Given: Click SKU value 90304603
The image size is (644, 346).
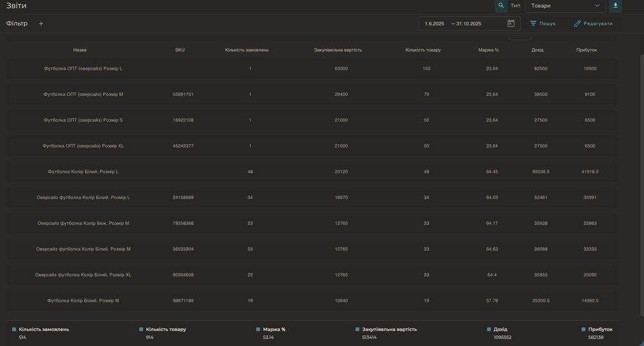Looking at the screenshot, I should [x=183, y=275].
